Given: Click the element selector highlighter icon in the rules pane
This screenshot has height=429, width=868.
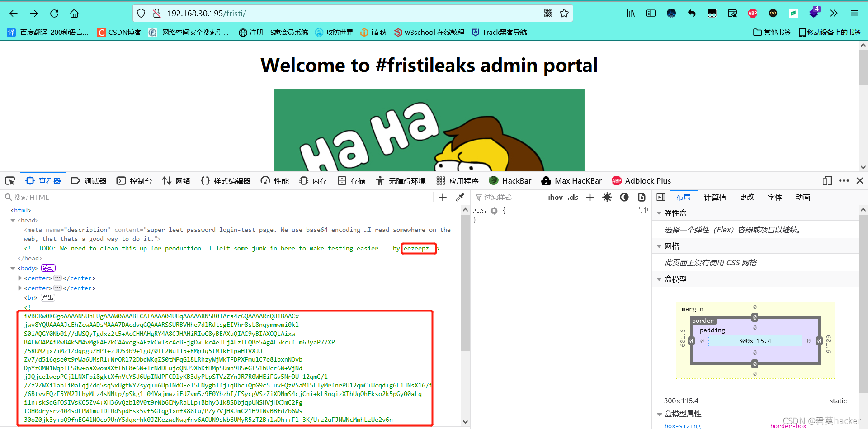Looking at the screenshot, I should coord(494,211).
